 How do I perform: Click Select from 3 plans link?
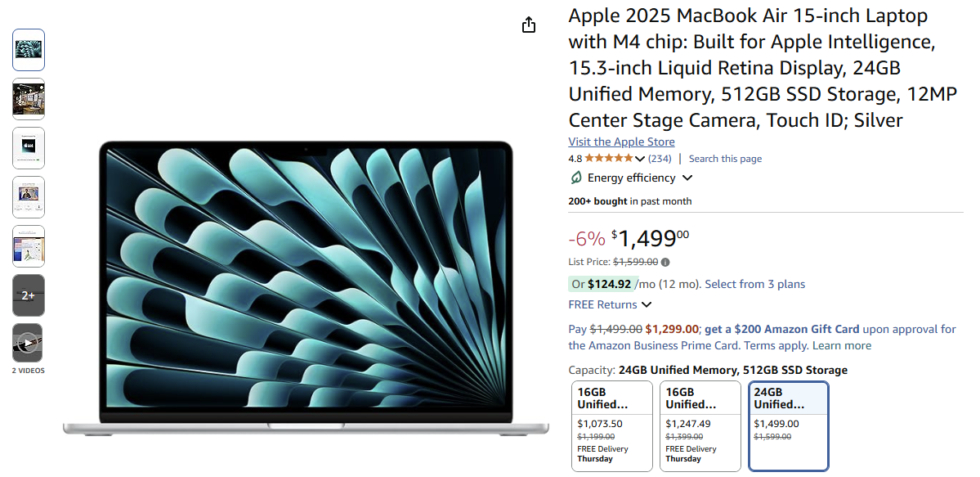pos(755,284)
